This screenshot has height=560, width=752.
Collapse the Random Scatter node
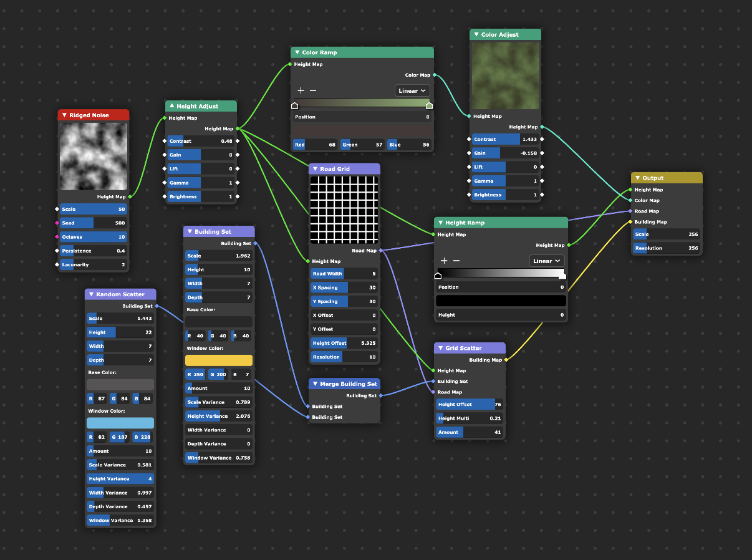point(91,294)
